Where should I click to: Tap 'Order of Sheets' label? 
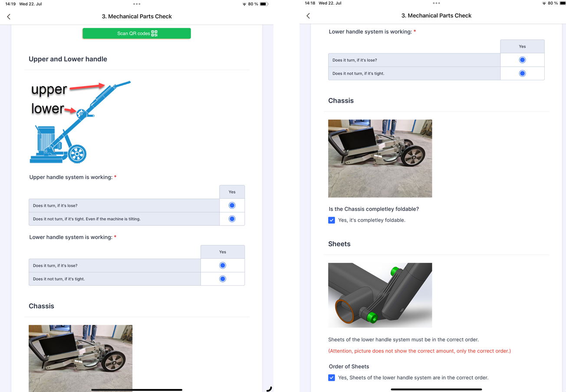point(349,366)
